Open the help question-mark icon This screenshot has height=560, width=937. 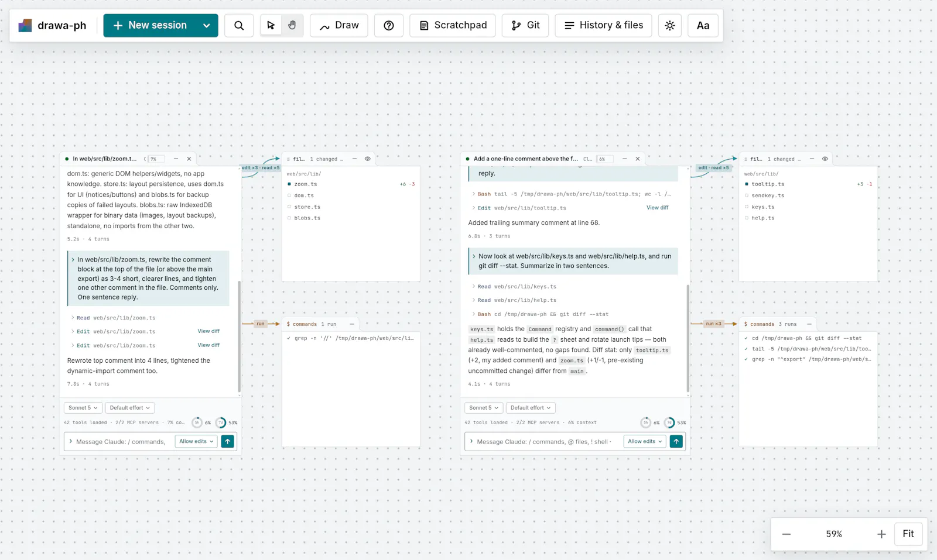tap(389, 25)
